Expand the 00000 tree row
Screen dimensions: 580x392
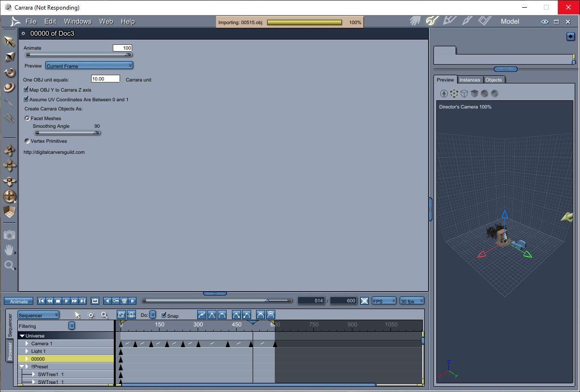click(27, 359)
